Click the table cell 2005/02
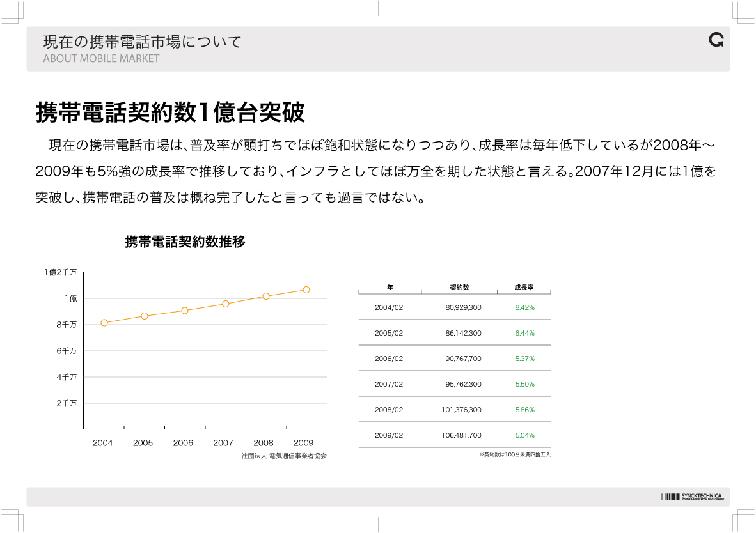Screen dimensions: 756x533 [x=389, y=333]
